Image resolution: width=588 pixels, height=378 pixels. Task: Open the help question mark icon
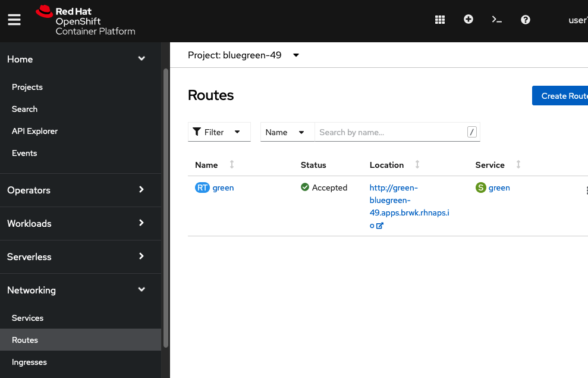click(x=526, y=20)
